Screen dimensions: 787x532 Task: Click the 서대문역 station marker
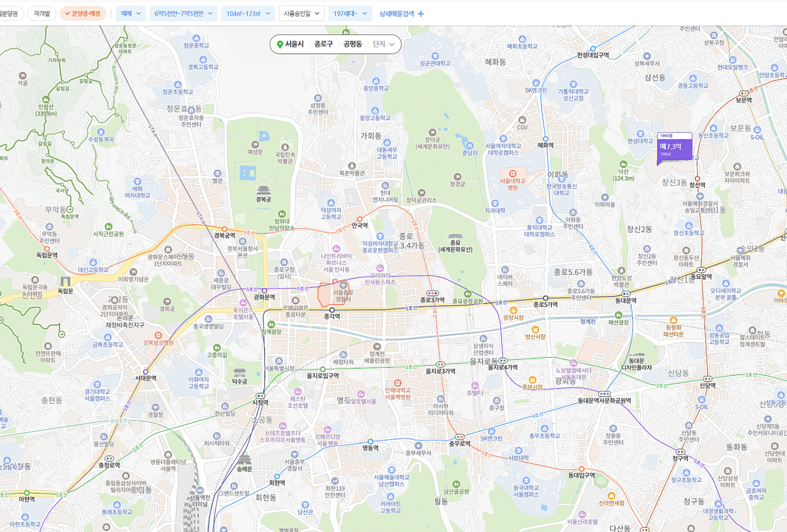pos(145,372)
